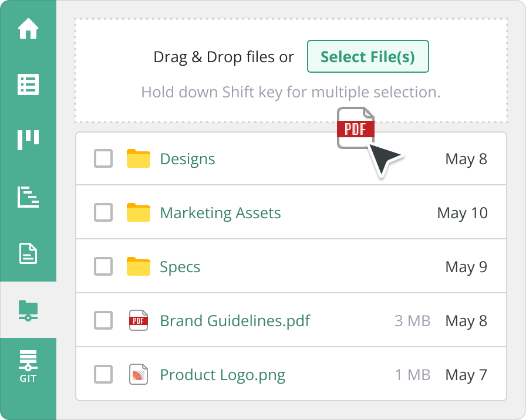Go to the Home sidebar icon
The height and width of the screenshot is (420, 526).
pyautogui.click(x=28, y=29)
